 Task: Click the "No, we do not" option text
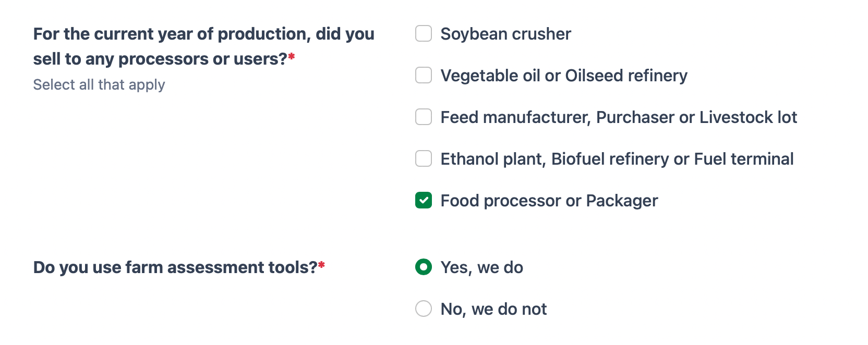(493, 309)
